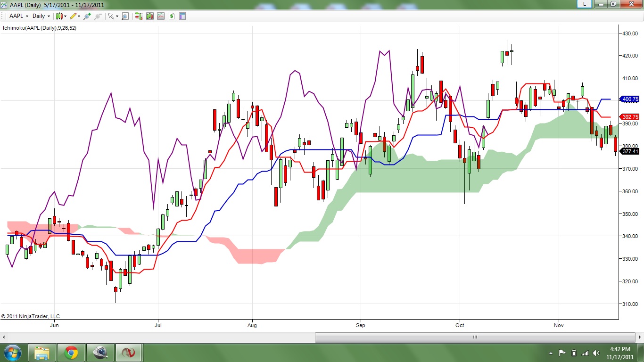The height and width of the screenshot is (362, 644).
Task: Open the strategies dollar-sign icon
Action: [x=172, y=16]
